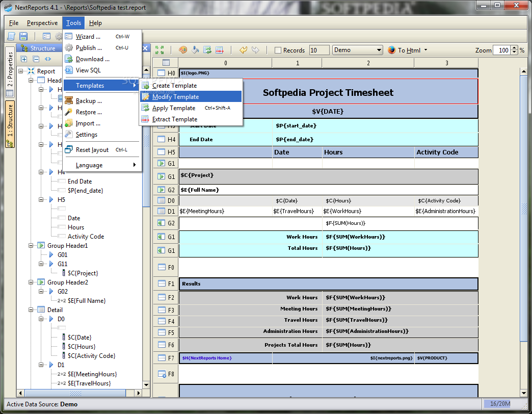Click the apply template icon in designer toolbar

(207, 50)
